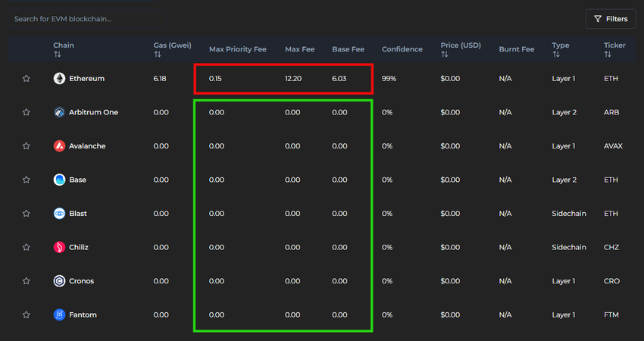
Task: Click the Fantom logo icon
Action: click(60, 314)
